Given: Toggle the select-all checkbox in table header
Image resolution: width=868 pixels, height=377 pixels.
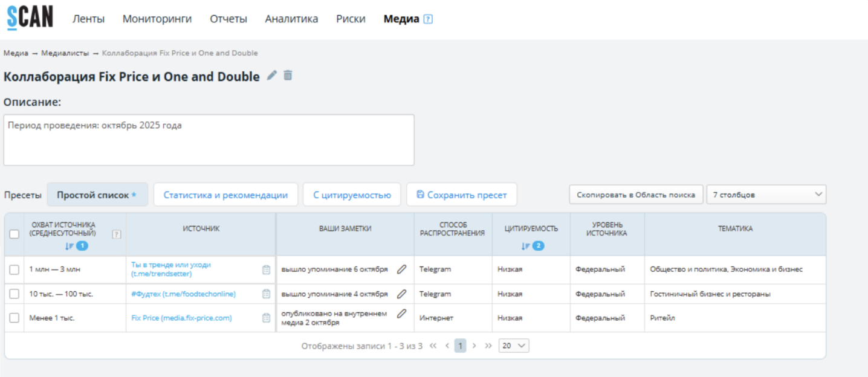Looking at the screenshot, I should [x=15, y=234].
